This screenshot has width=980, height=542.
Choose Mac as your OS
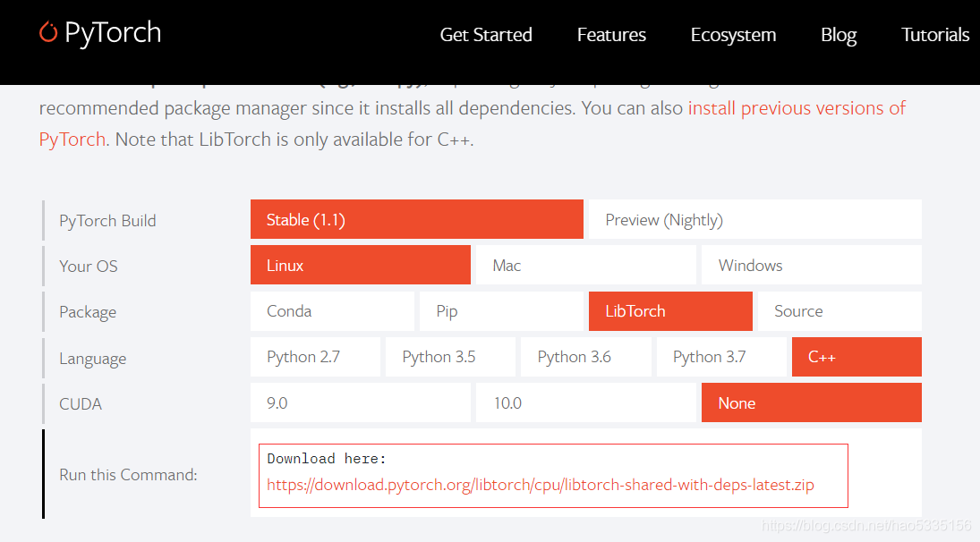(x=585, y=265)
